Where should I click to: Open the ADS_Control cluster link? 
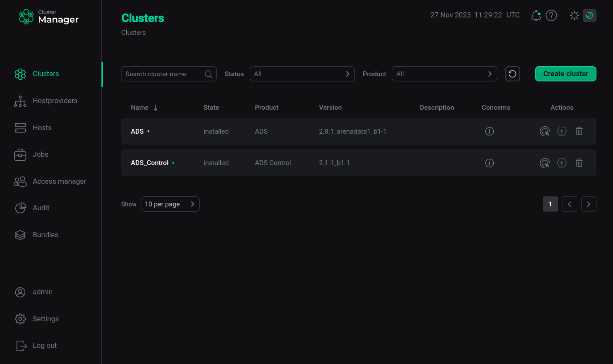(149, 163)
